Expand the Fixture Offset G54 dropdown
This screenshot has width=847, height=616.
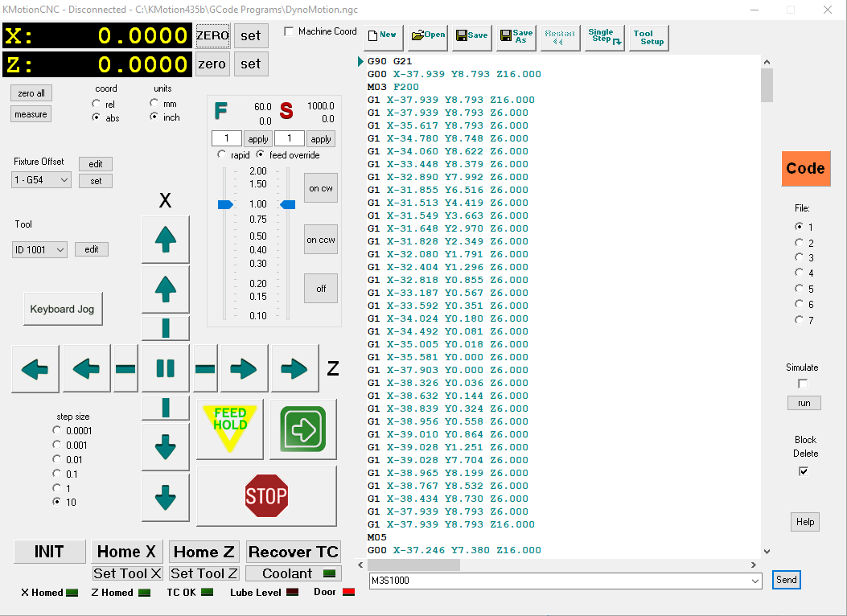pos(64,180)
